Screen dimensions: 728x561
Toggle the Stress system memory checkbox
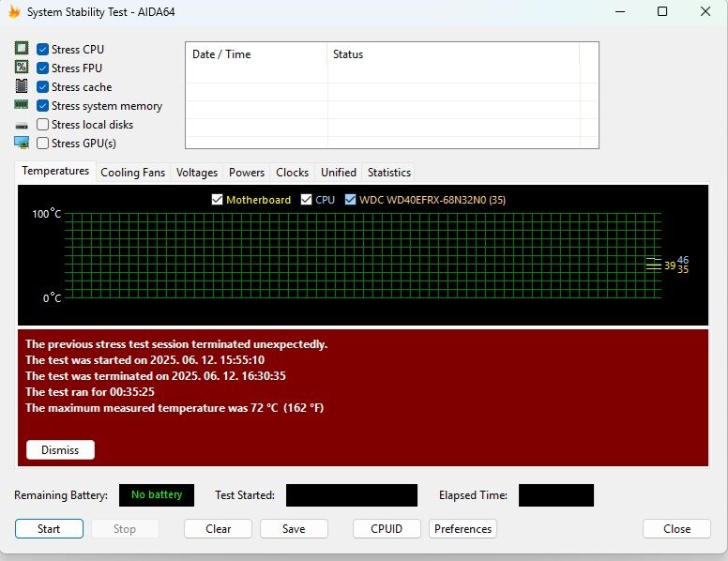tap(43, 106)
